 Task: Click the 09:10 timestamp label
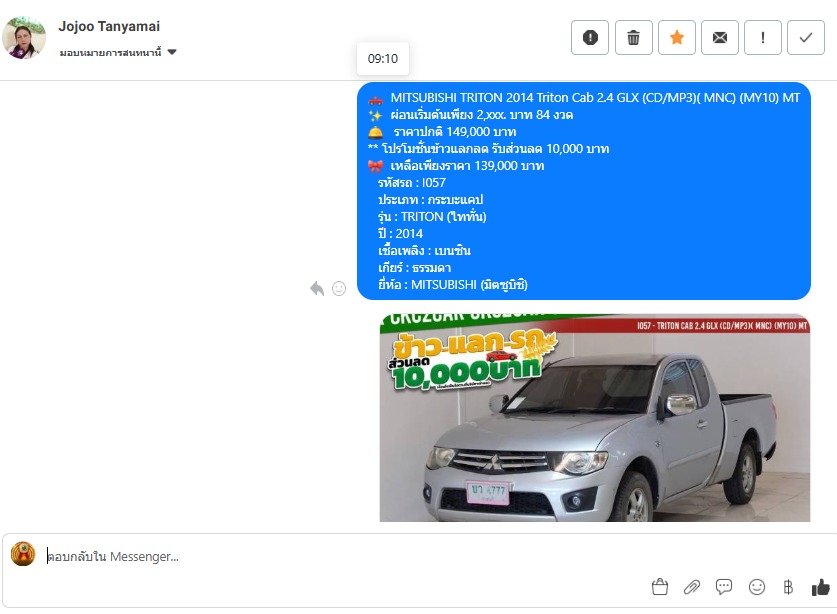[383, 59]
